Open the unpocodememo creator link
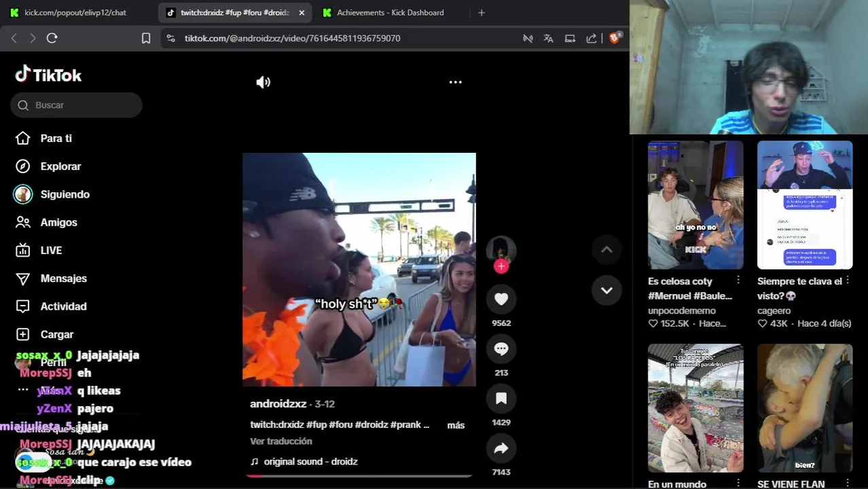 pos(682,310)
